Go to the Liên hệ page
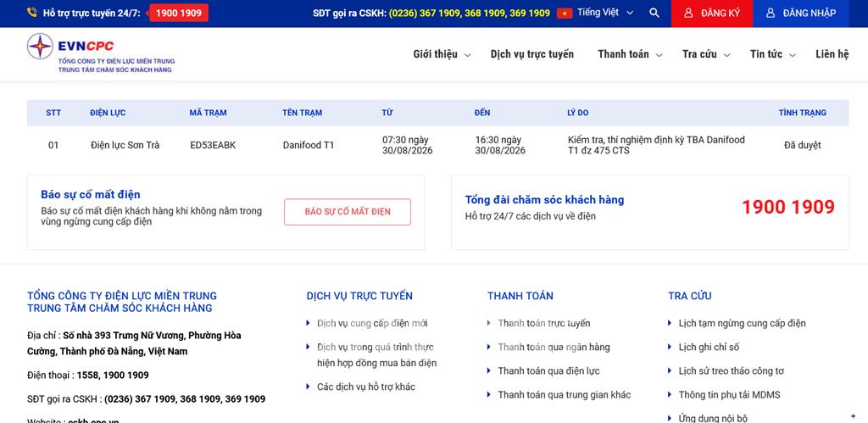868x423 pixels. coord(832,54)
